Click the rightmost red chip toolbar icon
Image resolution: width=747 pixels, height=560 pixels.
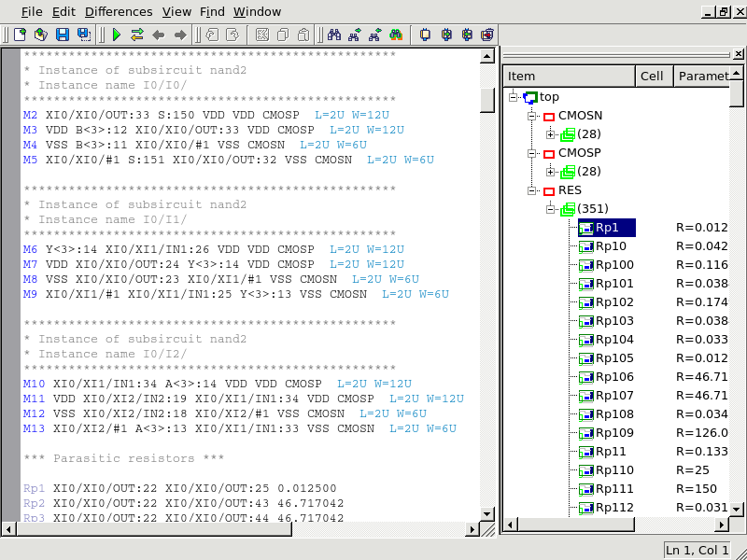486,35
